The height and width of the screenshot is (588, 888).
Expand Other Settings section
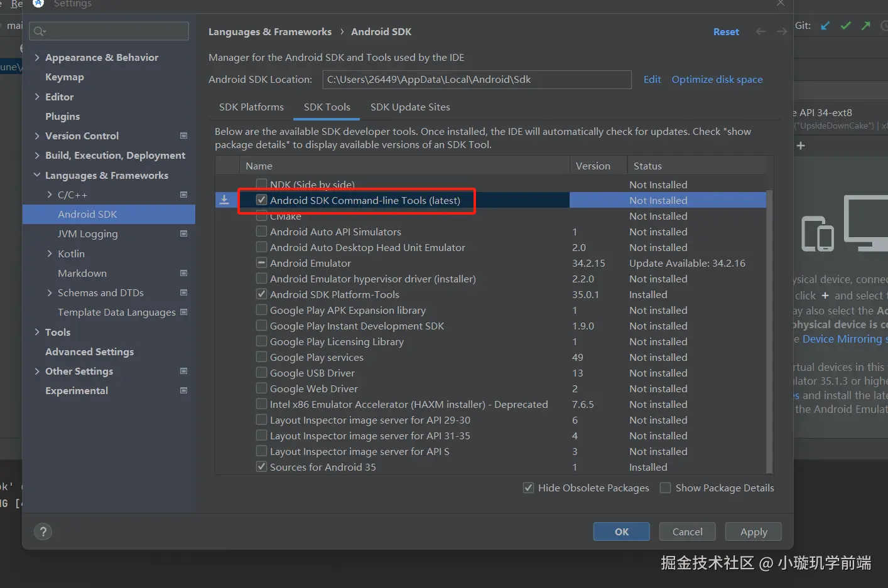click(37, 371)
